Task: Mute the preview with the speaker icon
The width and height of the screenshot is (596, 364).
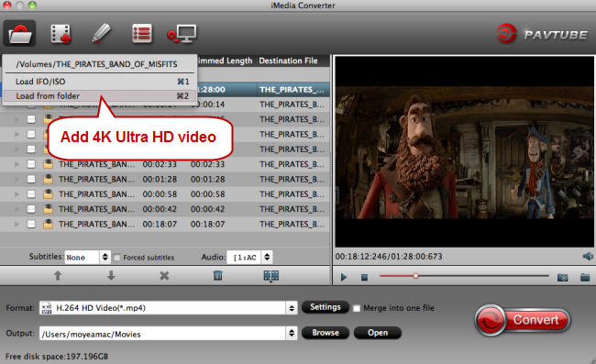Action: pos(588,256)
